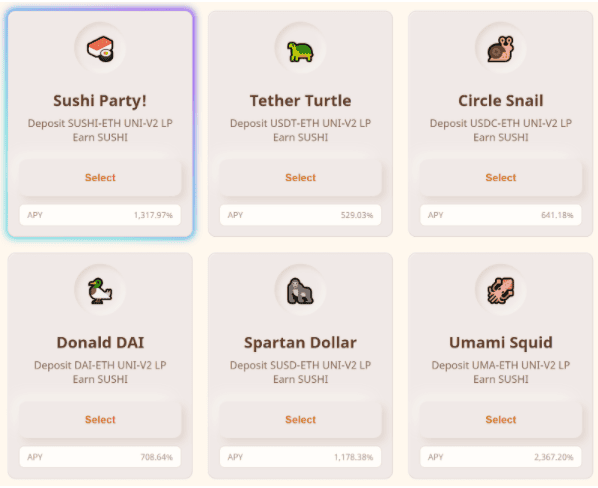Select the Sushi Party! pool
This screenshot has width=598, height=488.
click(x=100, y=178)
